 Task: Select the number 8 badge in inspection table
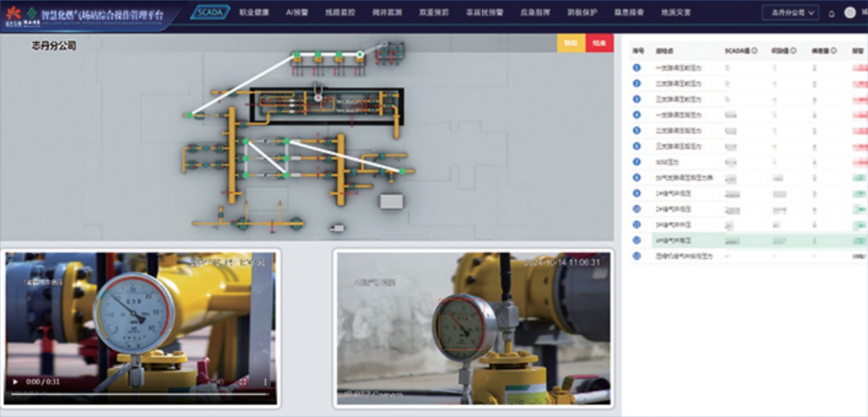[x=636, y=178]
